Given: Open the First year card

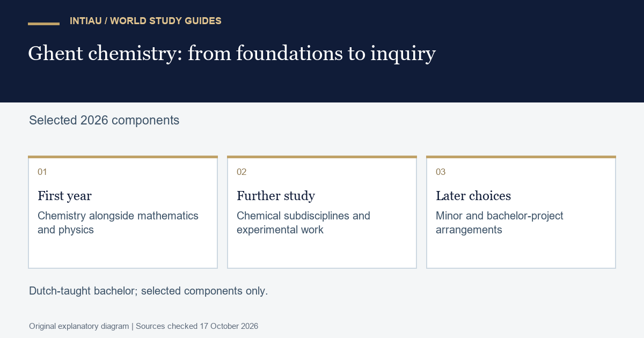Looking at the screenshot, I should (123, 212).
